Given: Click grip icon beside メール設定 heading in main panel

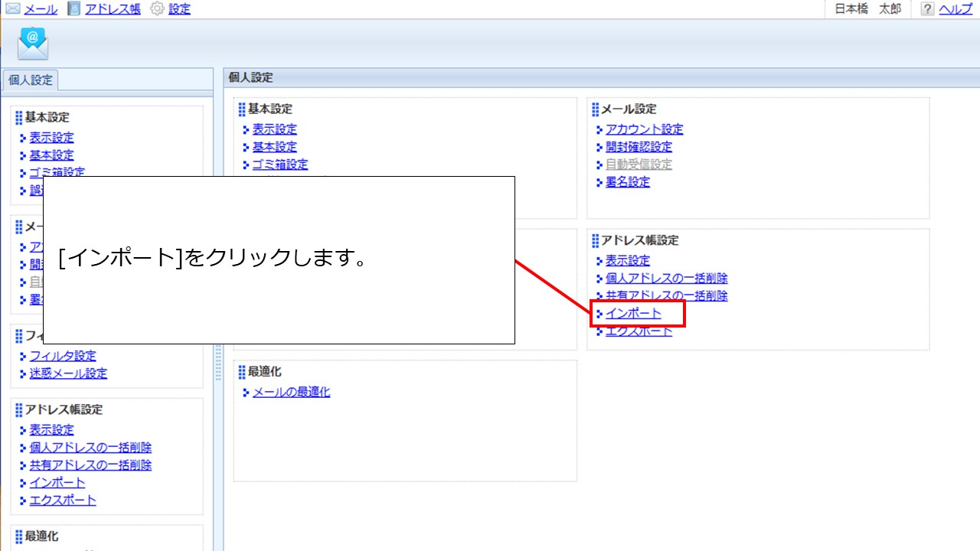Looking at the screenshot, I should (595, 109).
